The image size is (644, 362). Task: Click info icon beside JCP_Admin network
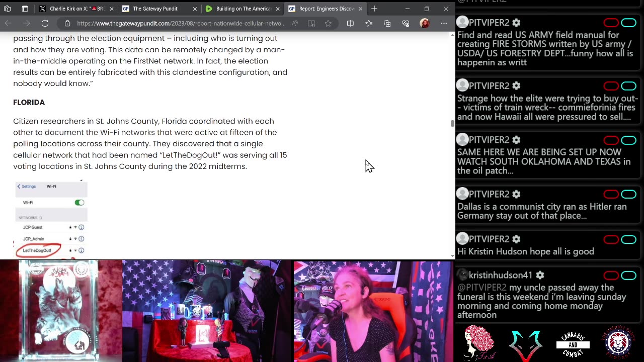[82, 239]
